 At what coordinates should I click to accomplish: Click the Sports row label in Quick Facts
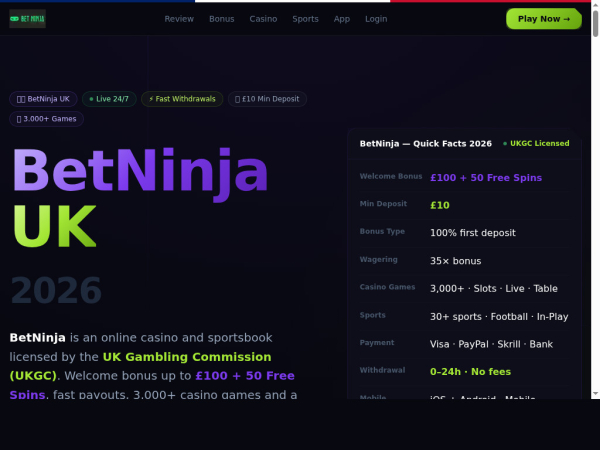click(373, 315)
